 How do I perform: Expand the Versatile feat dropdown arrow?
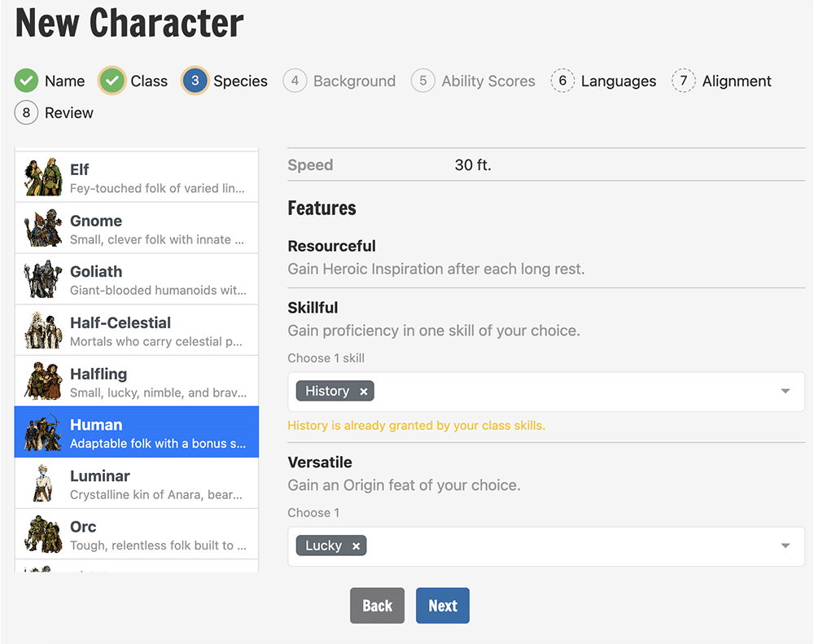786,545
